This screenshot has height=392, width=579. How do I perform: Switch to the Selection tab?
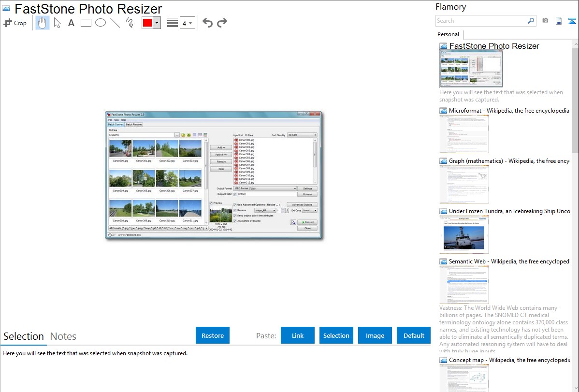click(x=24, y=336)
